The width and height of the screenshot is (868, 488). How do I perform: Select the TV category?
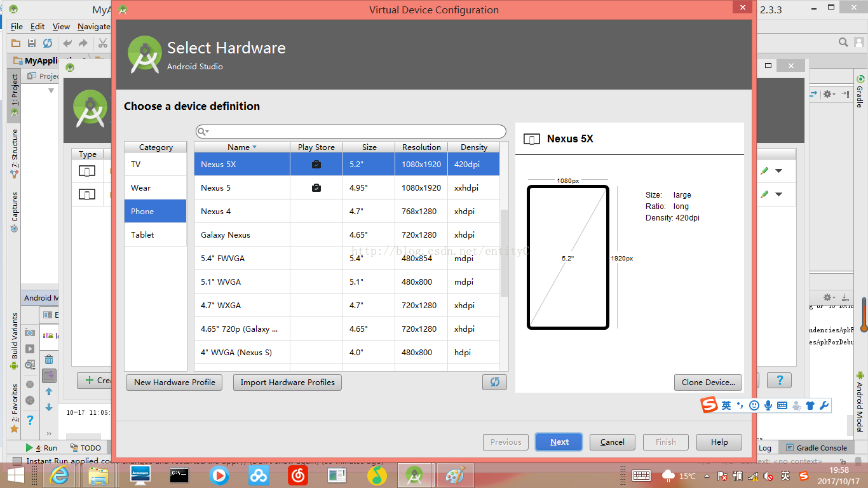(x=155, y=164)
